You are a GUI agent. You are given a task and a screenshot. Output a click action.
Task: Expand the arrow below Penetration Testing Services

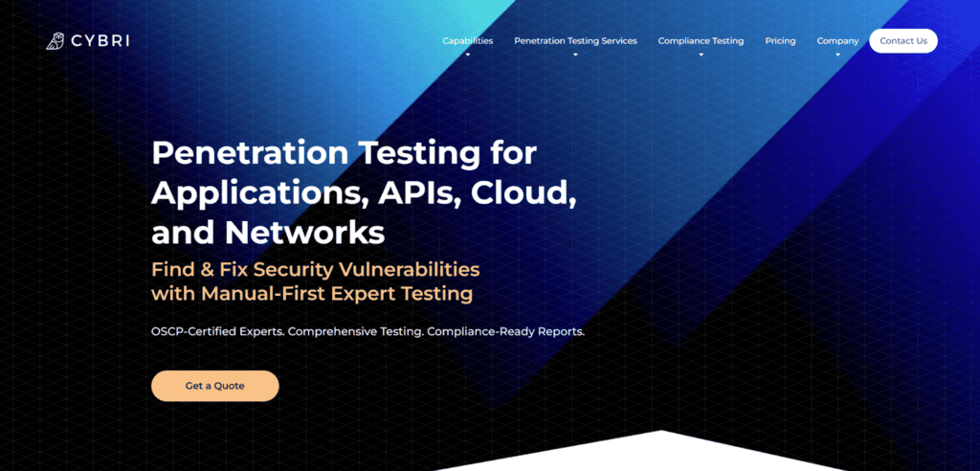pos(575,55)
